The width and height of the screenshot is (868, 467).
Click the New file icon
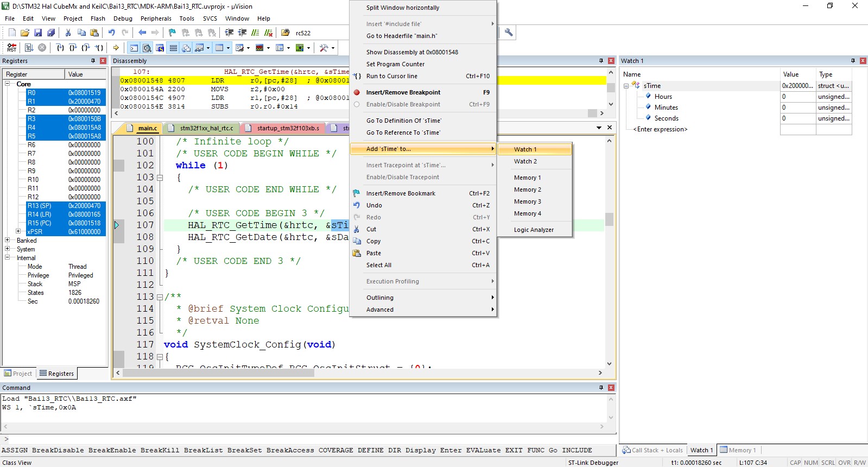[x=12, y=33]
